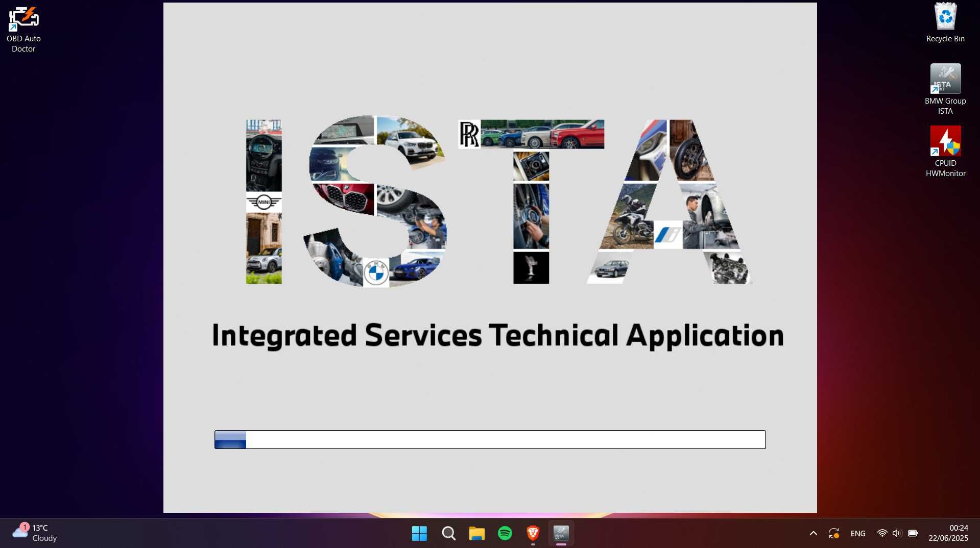Select the ISTA app in taskbar
This screenshot has height=548, width=980.
pyautogui.click(x=561, y=533)
